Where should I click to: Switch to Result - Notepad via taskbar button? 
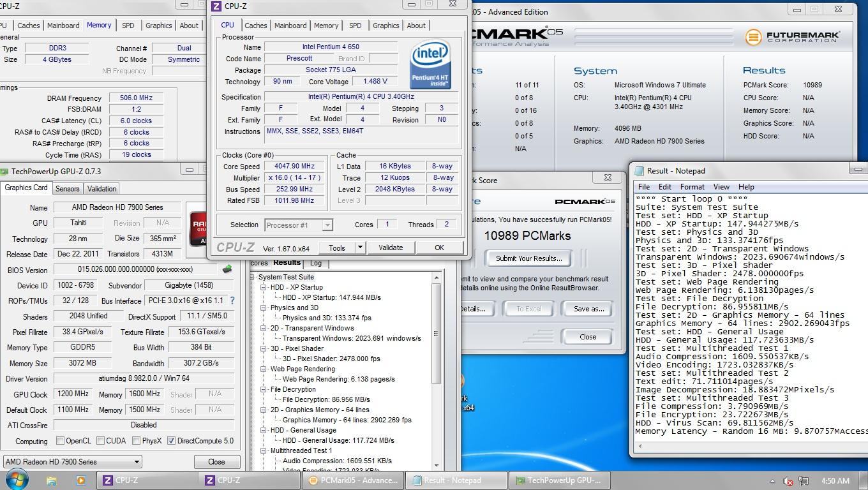[457, 480]
